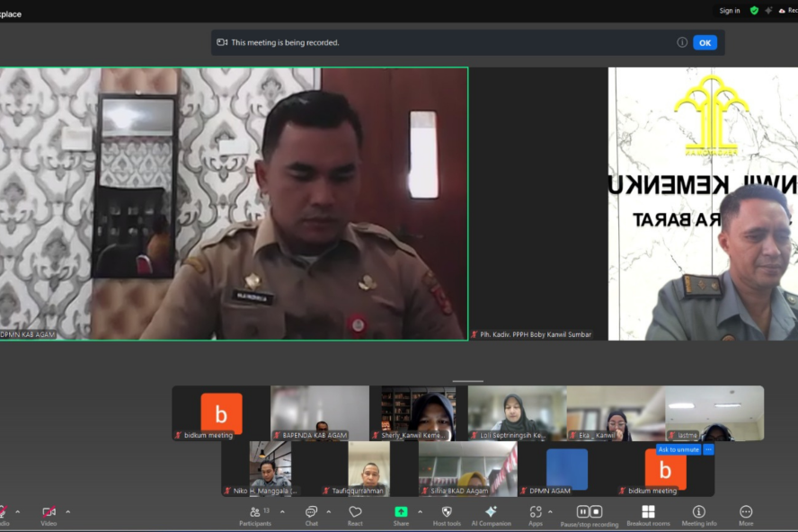
Task: Open the Chat panel
Action: [311, 513]
